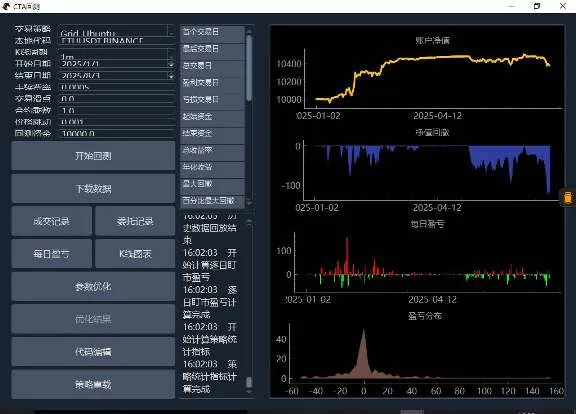
Task: Open the 开始日期 date picker arrow
Action: click(x=171, y=64)
